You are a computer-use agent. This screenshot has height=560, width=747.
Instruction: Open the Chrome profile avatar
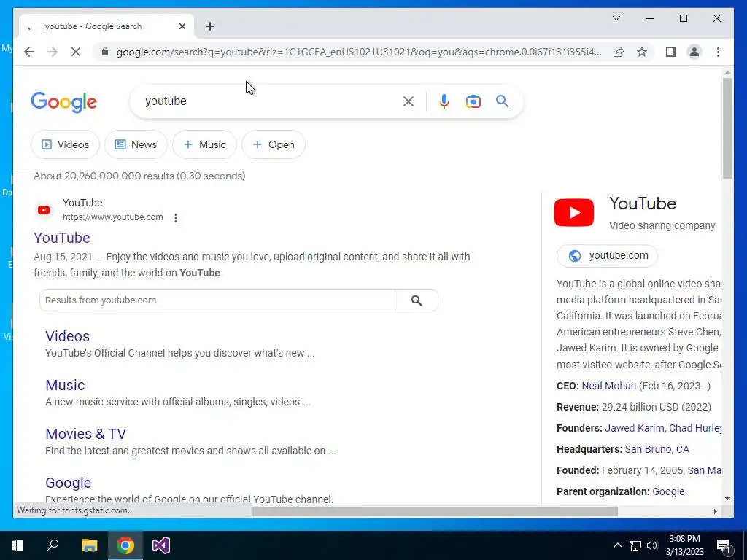click(694, 52)
